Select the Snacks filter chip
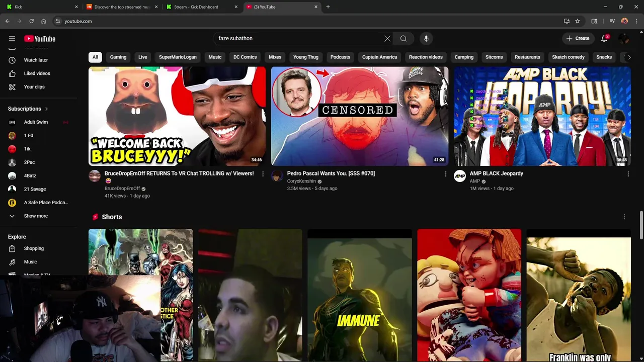Viewport: 644px width, 362px height. 604,57
